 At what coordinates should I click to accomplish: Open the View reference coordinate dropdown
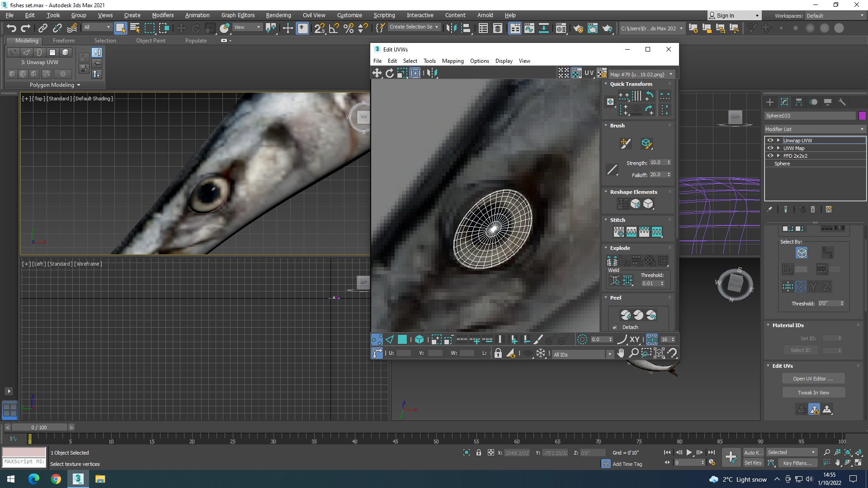(247, 27)
